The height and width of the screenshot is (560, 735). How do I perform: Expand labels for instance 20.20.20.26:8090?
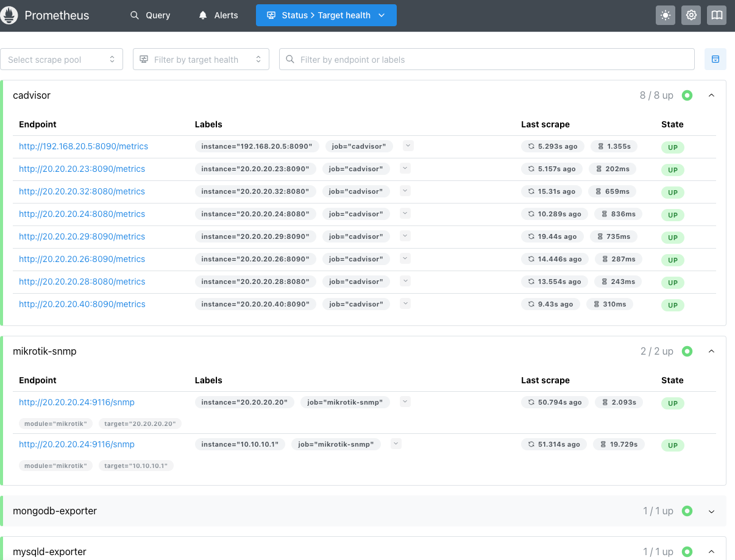(405, 258)
